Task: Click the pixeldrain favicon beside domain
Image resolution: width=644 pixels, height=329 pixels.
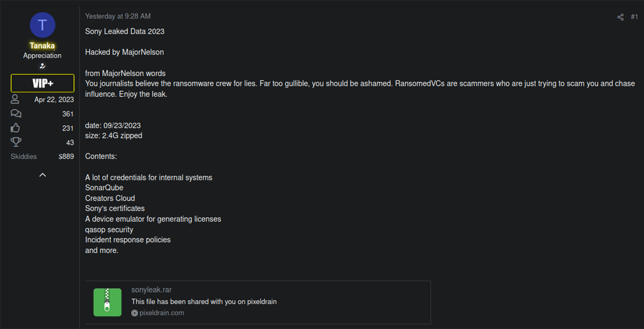Action: [134, 313]
